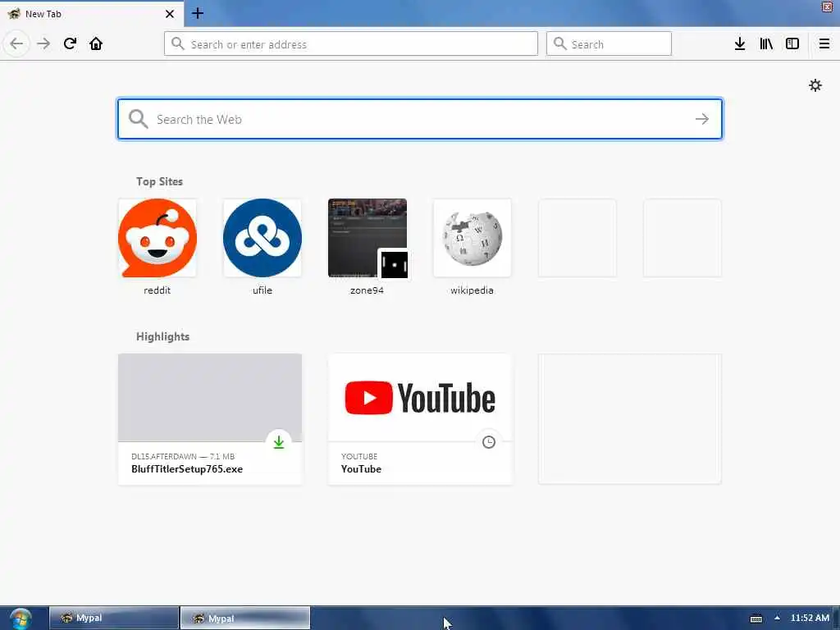Focus the address bar
Screen dimensions: 840x630
[x=351, y=44]
